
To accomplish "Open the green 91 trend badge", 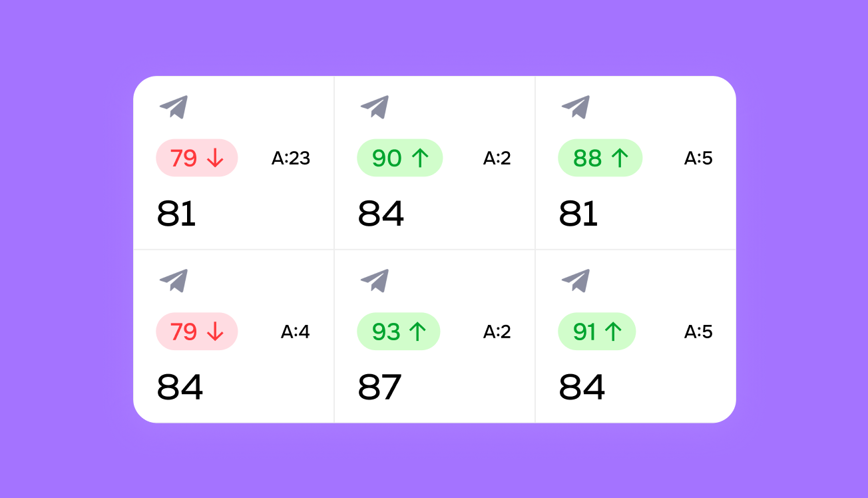I will [x=596, y=332].
